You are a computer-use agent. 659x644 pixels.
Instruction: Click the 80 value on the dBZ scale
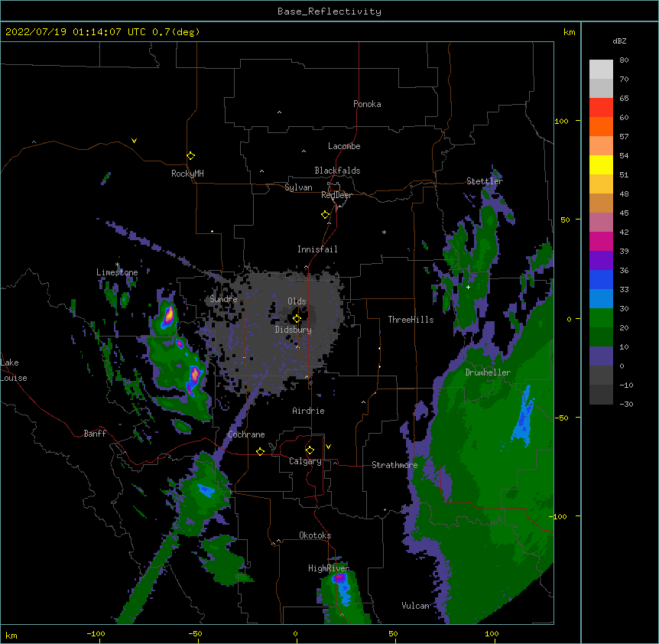click(624, 60)
